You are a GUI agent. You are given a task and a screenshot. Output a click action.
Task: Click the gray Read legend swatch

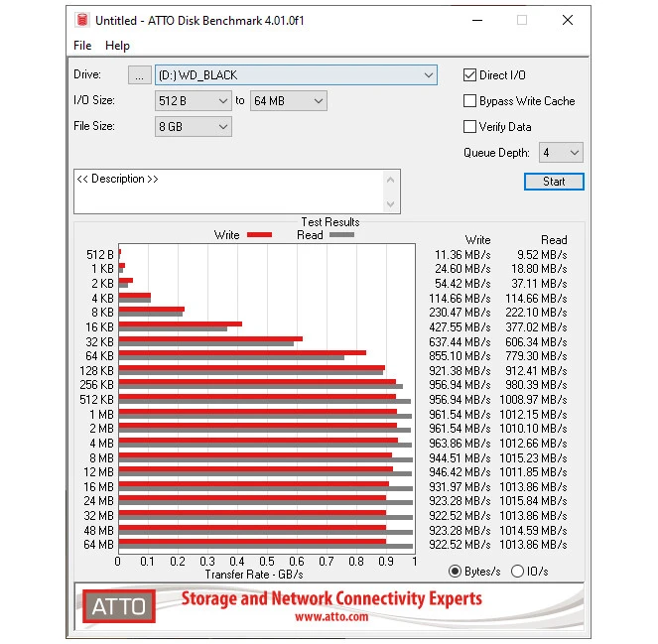pyautogui.click(x=341, y=235)
